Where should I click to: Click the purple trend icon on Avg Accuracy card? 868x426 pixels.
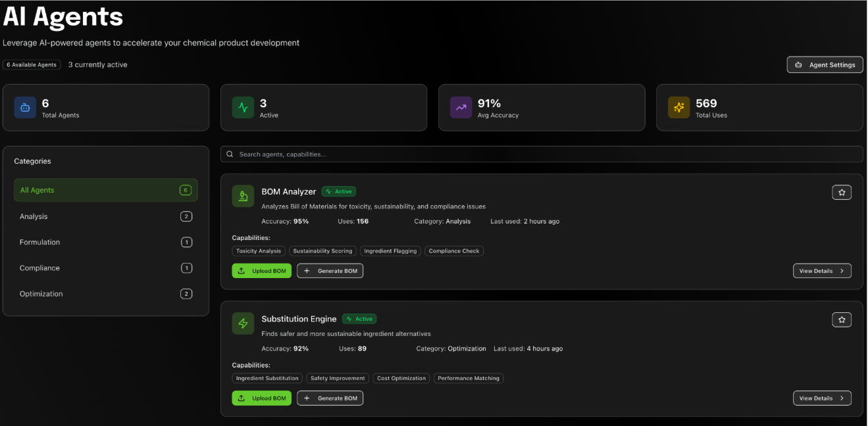[x=461, y=107]
